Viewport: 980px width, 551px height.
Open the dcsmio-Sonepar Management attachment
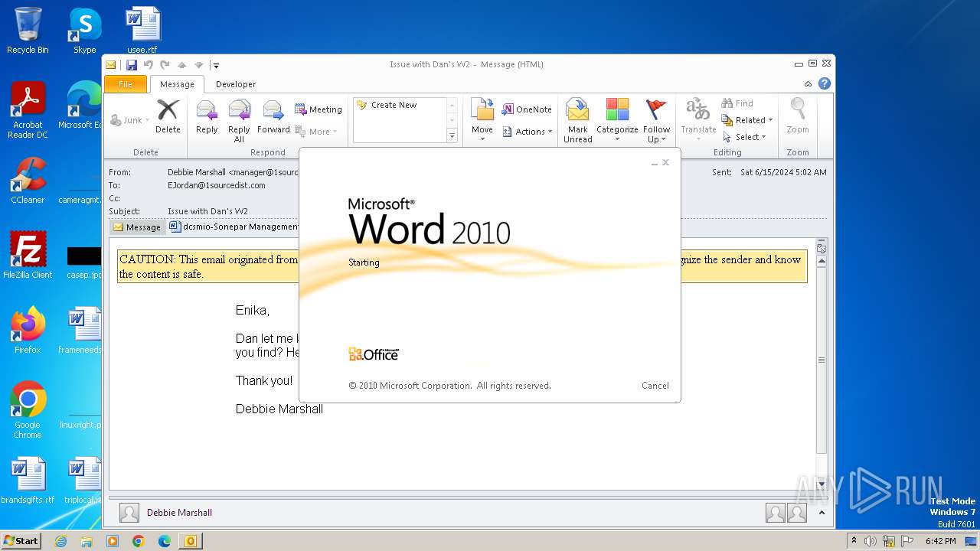point(234,227)
